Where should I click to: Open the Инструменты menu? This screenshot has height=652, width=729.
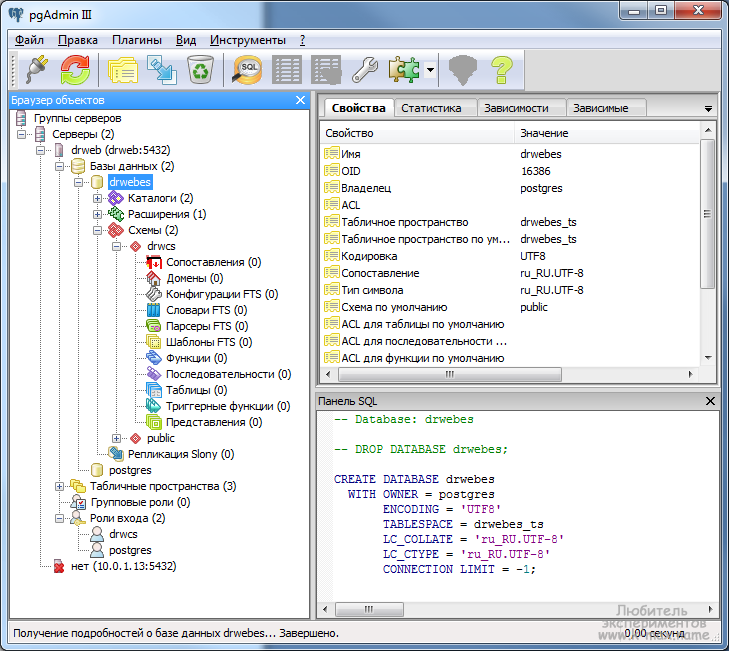(x=248, y=40)
